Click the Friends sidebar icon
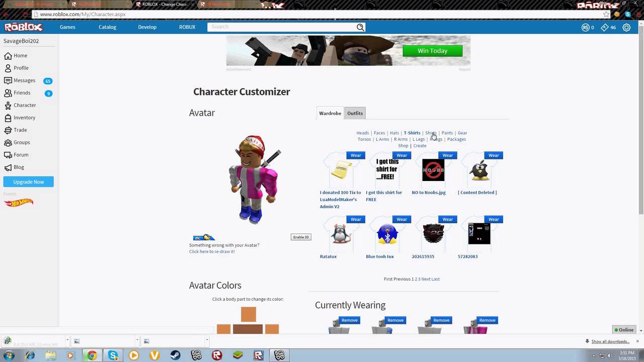The height and width of the screenshot is (362, 644). 8,93
